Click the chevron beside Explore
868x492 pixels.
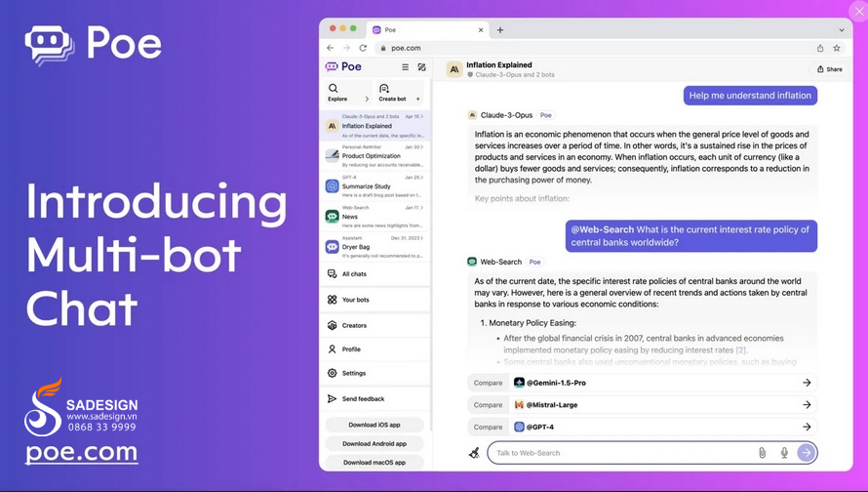pos(367,100)
